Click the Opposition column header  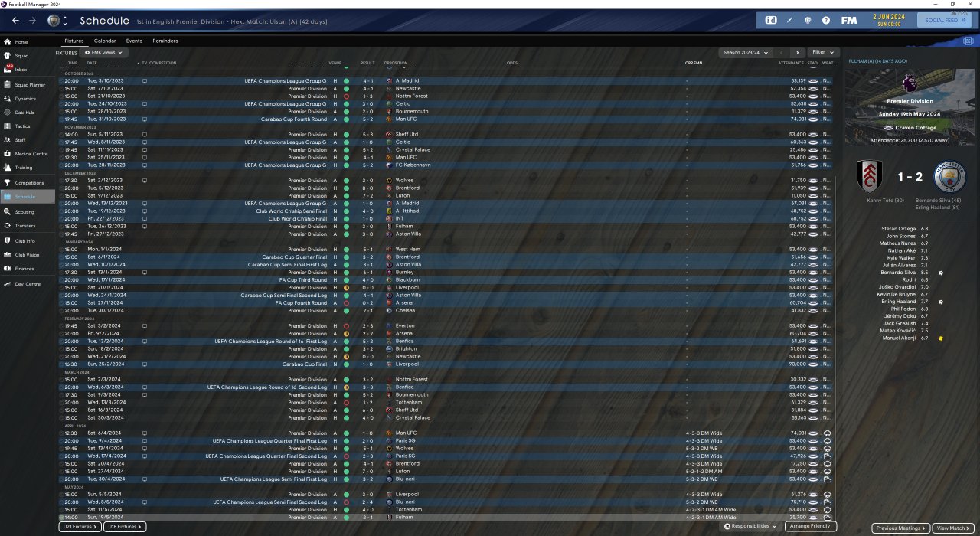pos(396,63)
